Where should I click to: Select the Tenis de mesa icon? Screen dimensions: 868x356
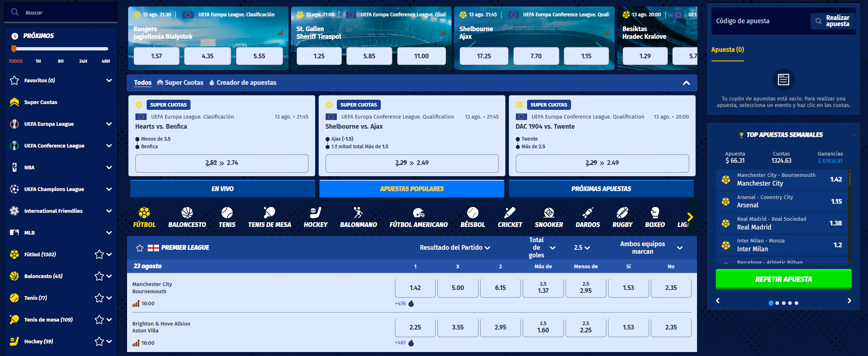pyautogui.click(x=269, y=212)
